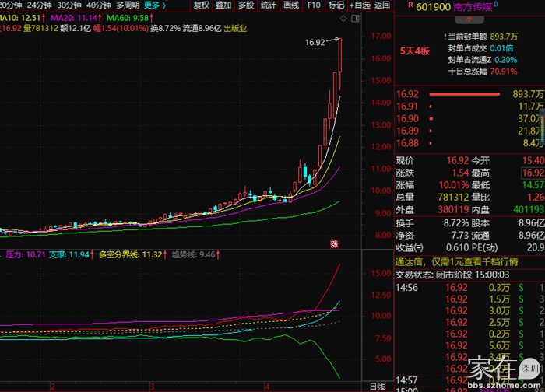Click the 返回 back button
The image size is (545, 392).
[382, 5]
